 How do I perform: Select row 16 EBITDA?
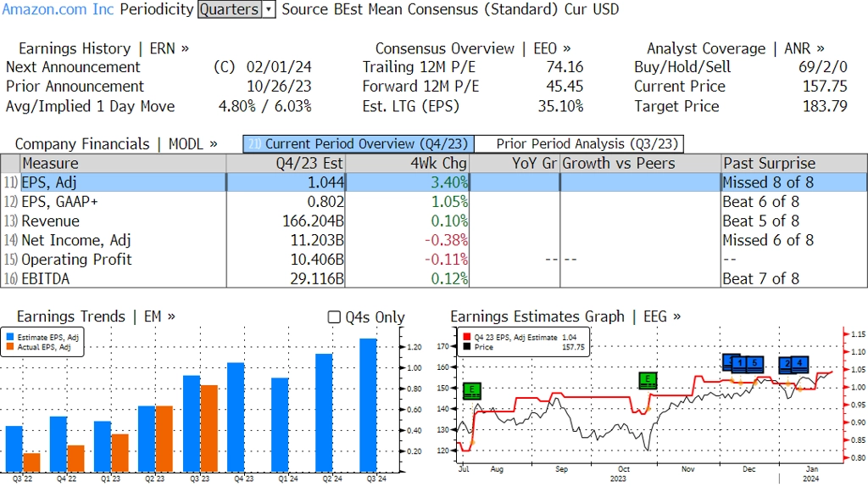pyautogui.click(x=434, y=278)
